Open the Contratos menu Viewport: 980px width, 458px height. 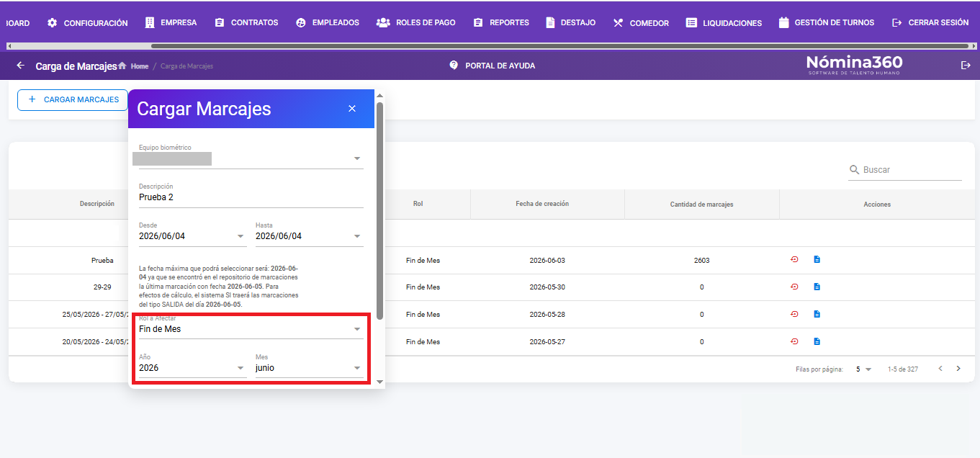[246, 22]
